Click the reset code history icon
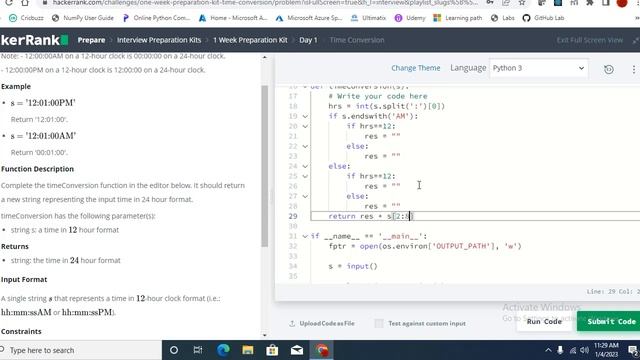640x360 pixels. (609, 69)
